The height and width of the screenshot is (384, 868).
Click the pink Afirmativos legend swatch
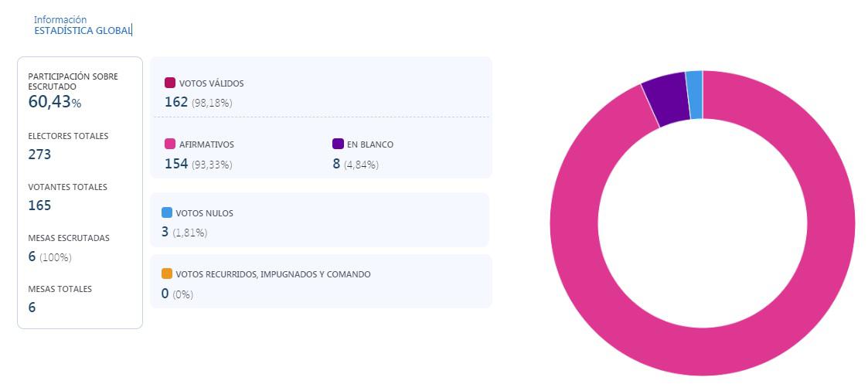[x=170, y=144]
